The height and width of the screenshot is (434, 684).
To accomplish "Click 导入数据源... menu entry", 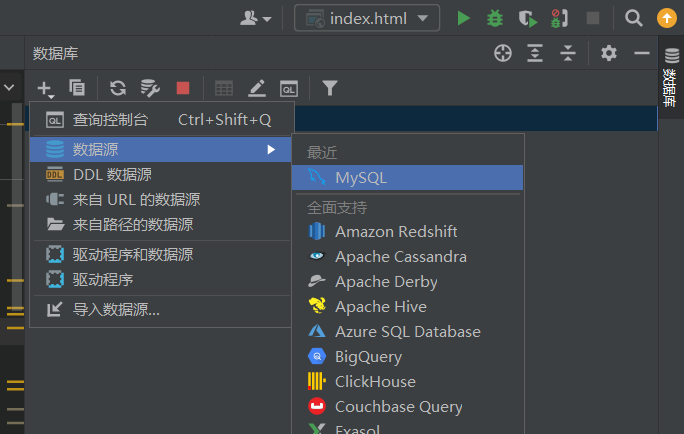I will click(x=161, y=310).
